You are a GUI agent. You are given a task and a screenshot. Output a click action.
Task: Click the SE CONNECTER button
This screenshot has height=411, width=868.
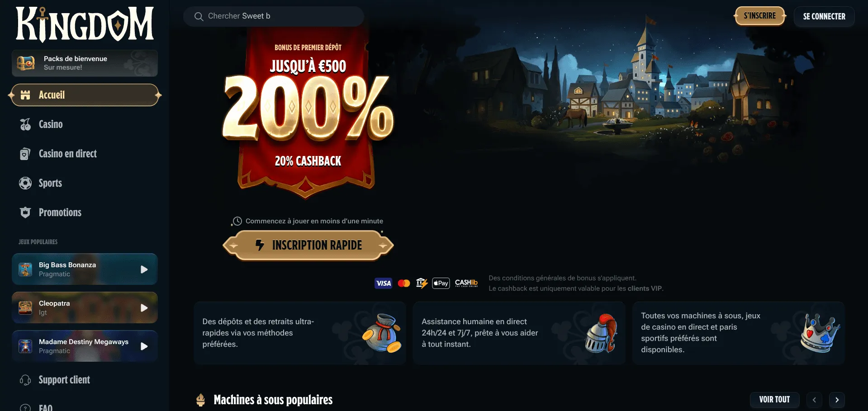click(x=824, y=16)
